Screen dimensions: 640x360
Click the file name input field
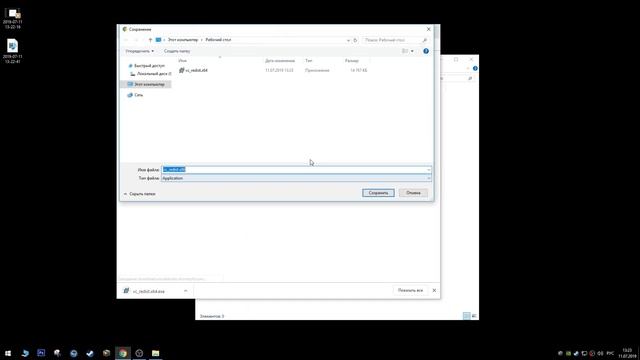296,169
